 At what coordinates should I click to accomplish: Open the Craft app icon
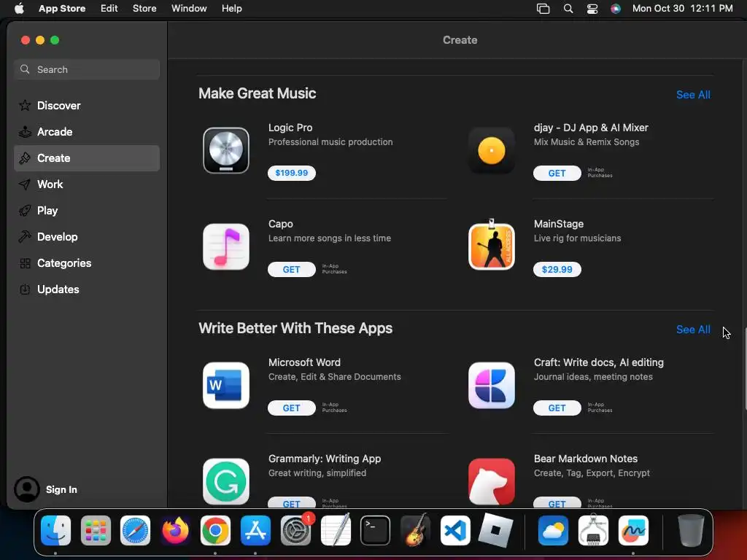[x=491, y=385]
